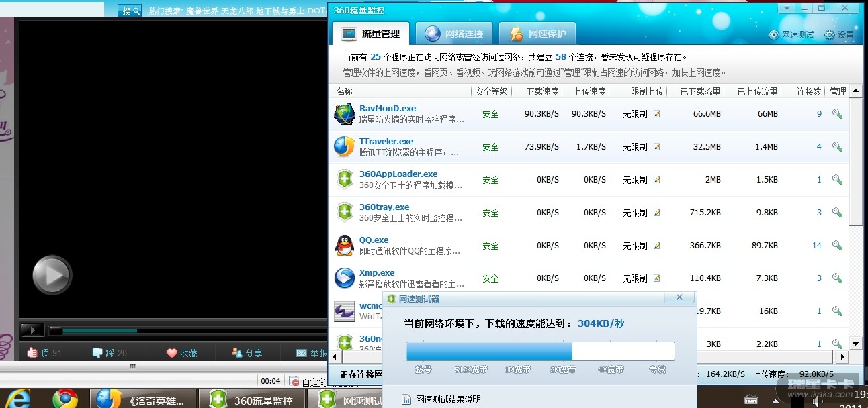Viewport: 868px width, 408px height.
Task: Switch to the 网络连接 tab
Action: pos(453,34)
